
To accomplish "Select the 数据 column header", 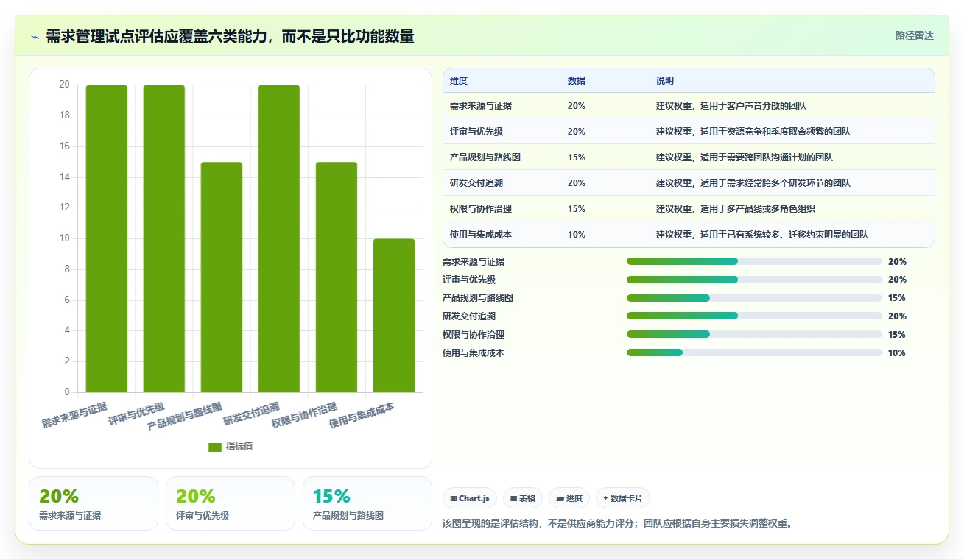I will [x=577, y=81].
